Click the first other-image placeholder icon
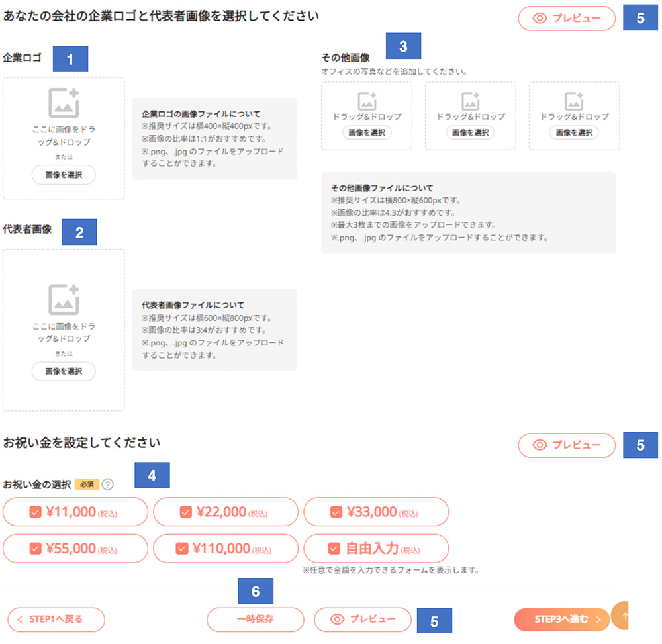The image size is (662, 644). point(367,101)
